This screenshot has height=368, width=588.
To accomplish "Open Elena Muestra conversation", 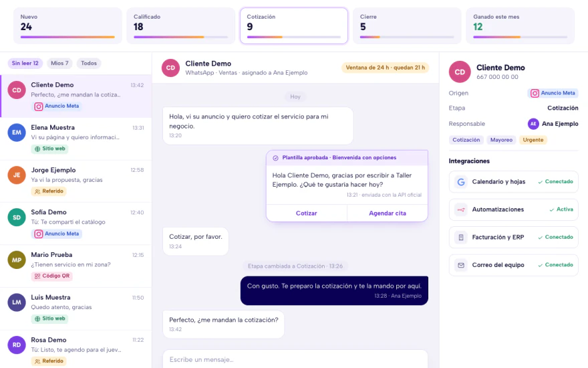I will [76, 139].
